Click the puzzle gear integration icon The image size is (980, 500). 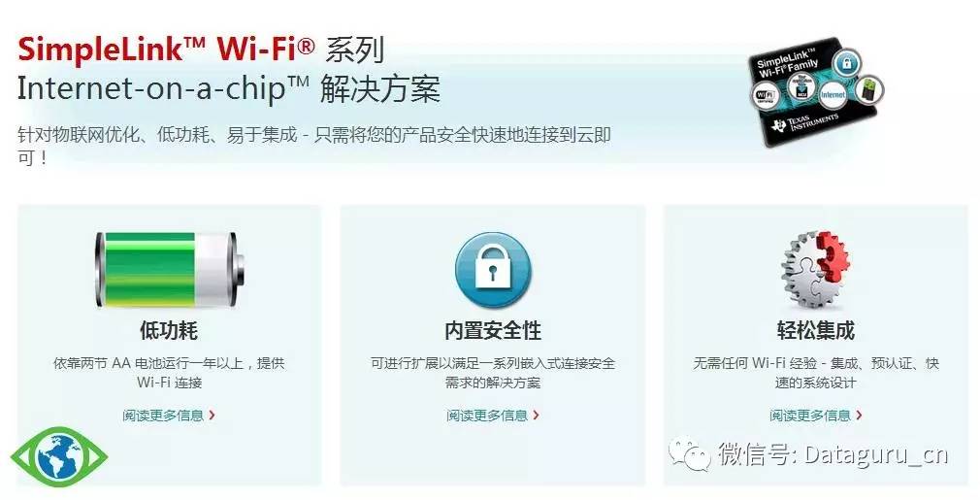coord(816,270)
